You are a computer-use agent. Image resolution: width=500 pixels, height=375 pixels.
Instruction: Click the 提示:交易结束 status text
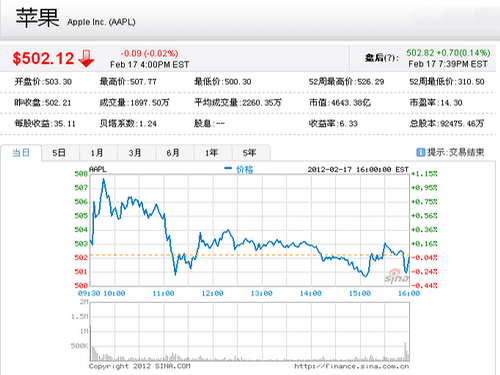(x=456, y=152)
